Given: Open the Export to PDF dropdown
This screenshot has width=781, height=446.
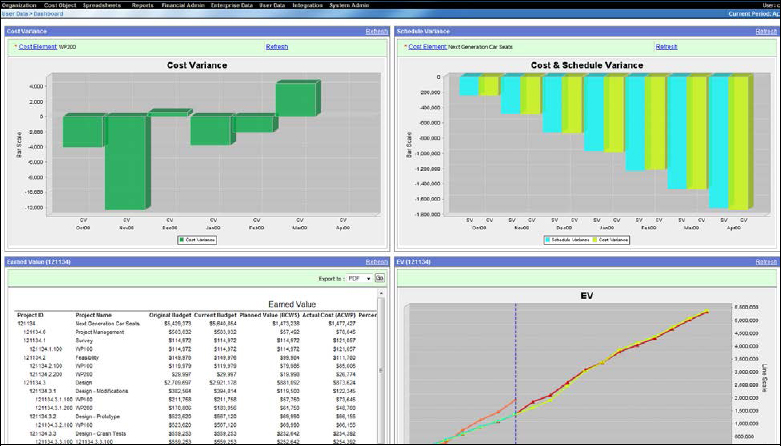Looking at the screenshot, I should coord(360,279).
